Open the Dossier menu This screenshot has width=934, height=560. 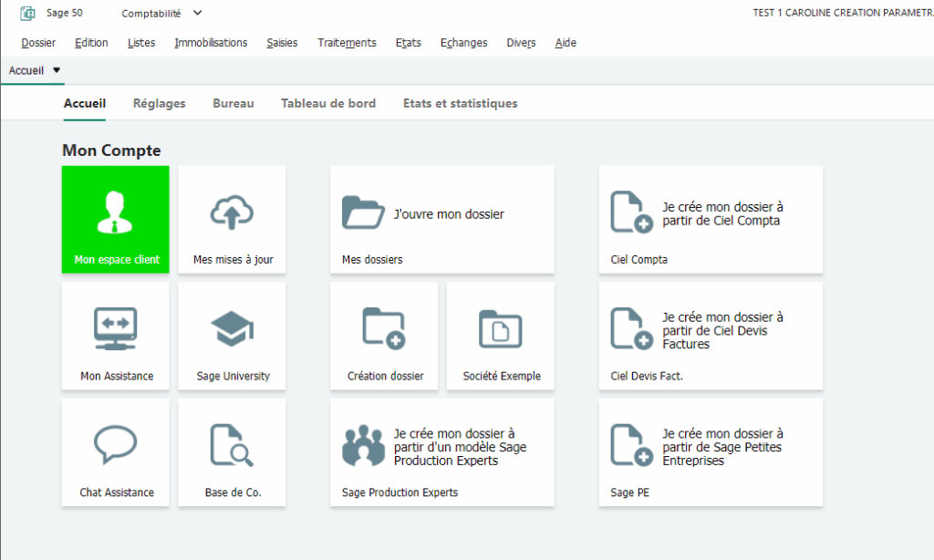pyautogui.click(x=38, y=43)
